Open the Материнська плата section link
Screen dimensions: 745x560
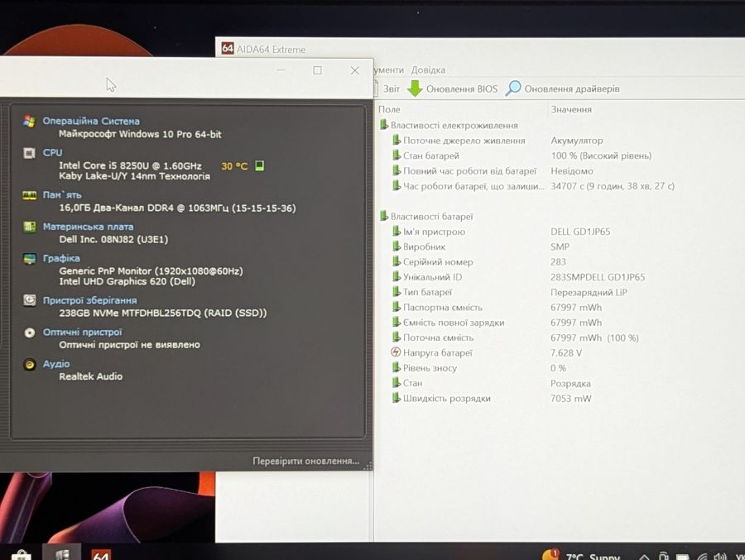pos(89,227)
